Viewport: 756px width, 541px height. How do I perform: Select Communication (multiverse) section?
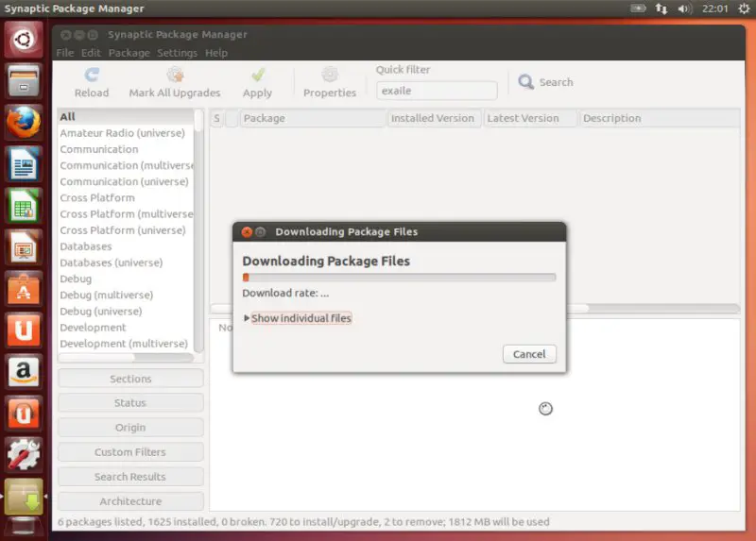tap(126, 165)
